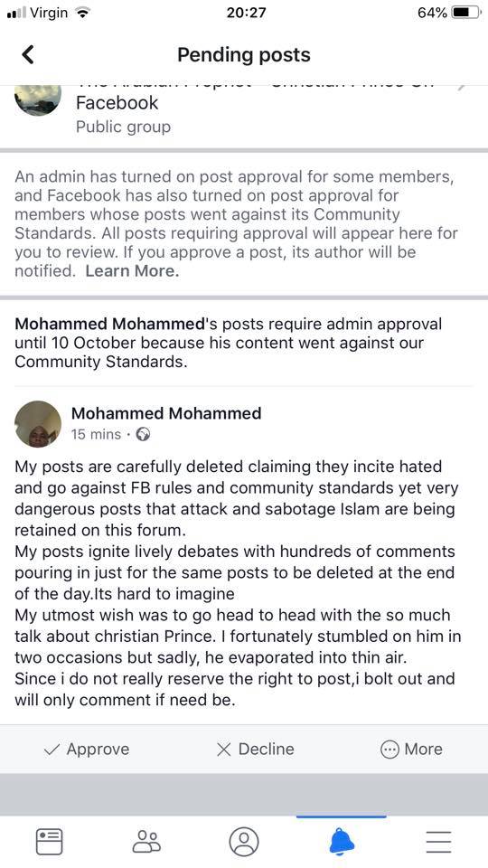Approve Mohammed Mohammed's pending post
488x868 pixels.
pos(87,750)
